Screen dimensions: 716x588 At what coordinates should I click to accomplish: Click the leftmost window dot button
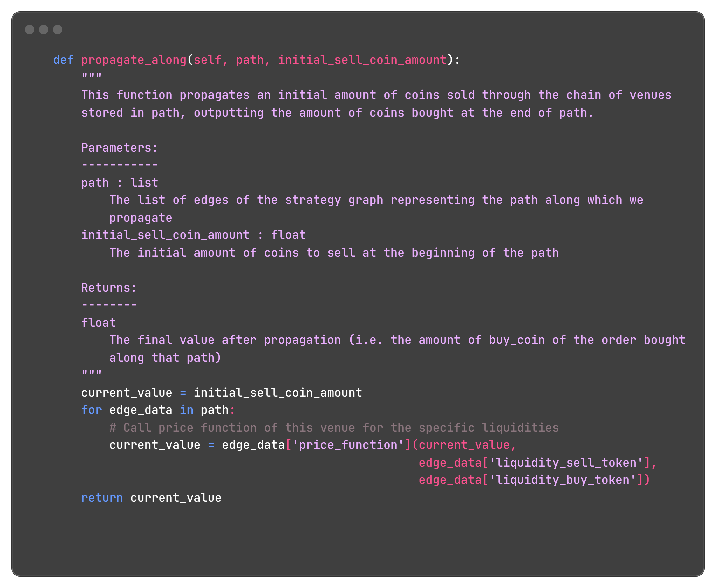[30, 30]
